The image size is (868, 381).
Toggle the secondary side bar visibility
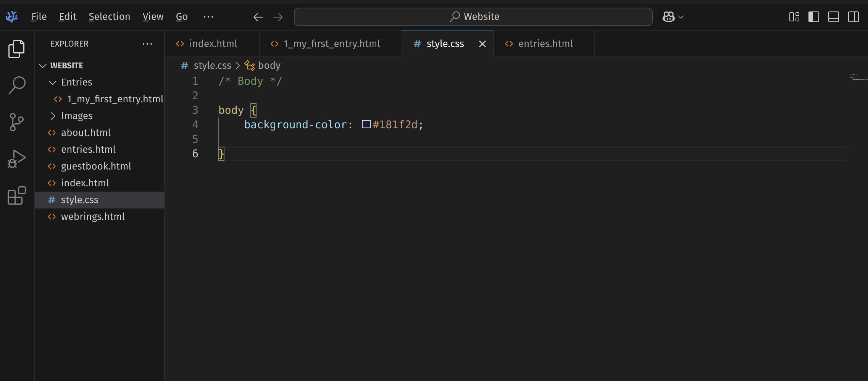[x=853, y=17]
